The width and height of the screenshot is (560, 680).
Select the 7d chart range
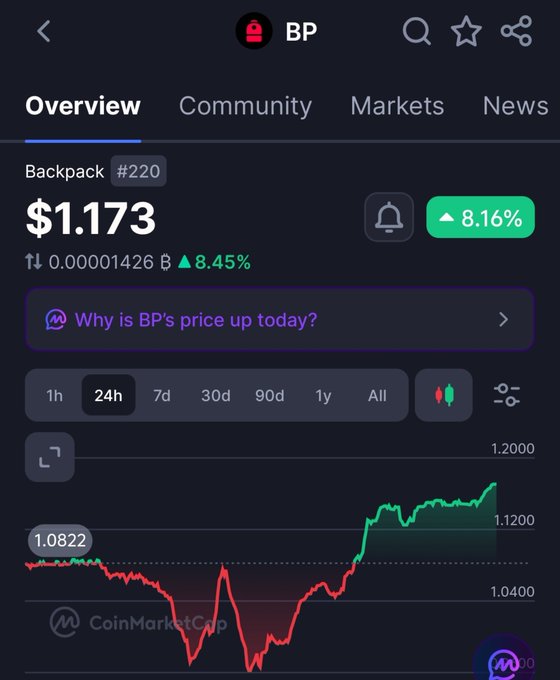pos(162,396)
